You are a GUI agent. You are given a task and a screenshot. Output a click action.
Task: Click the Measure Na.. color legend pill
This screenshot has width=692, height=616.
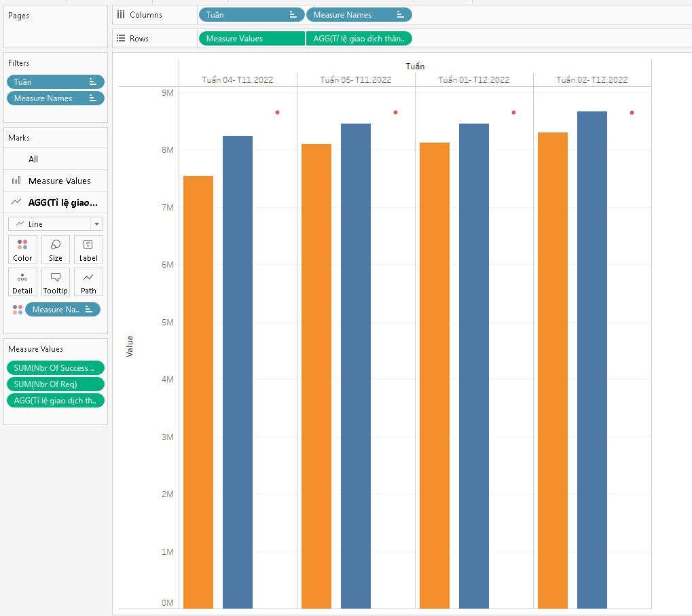pyautogui.click(x=59, y=309)
